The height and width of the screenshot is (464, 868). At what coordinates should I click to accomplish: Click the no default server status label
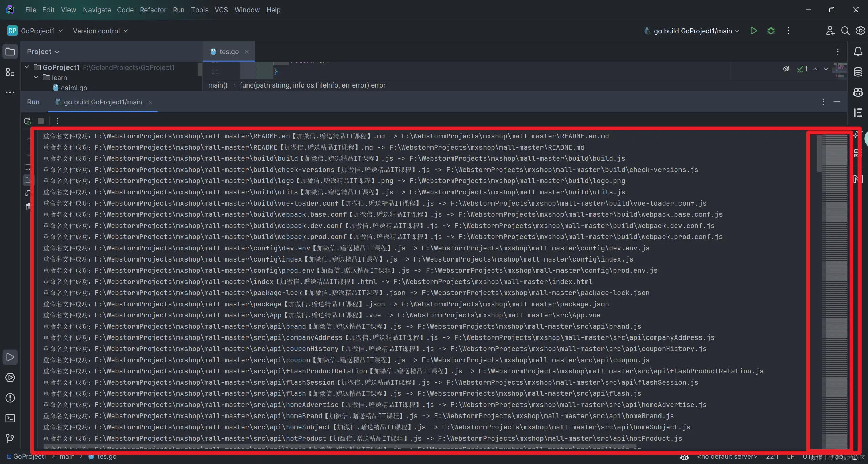727,457
